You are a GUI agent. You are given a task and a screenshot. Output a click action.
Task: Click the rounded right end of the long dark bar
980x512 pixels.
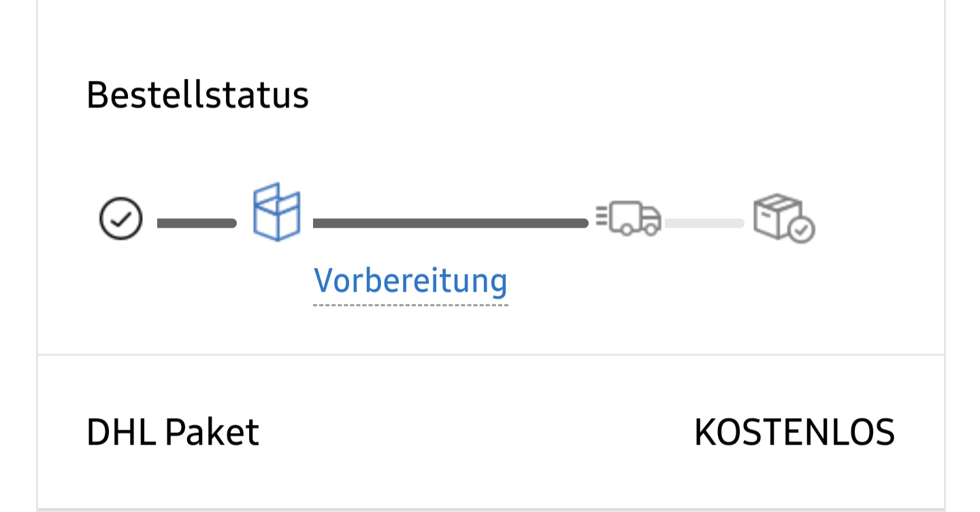click(x=584, y=223)
